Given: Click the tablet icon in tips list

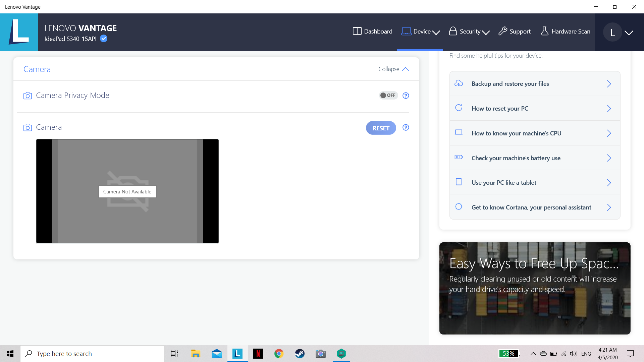Looking at the screenshot, I should [x=459, y=182].
